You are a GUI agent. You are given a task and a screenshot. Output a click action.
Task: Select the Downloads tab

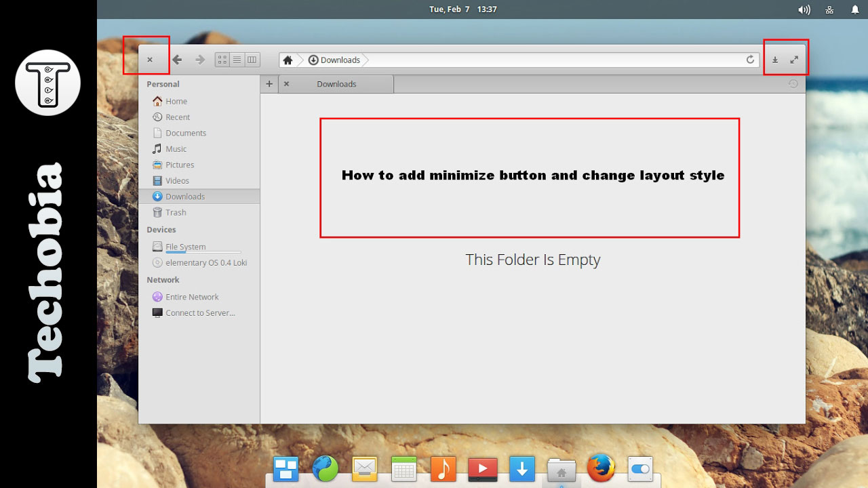click(336, 83)
